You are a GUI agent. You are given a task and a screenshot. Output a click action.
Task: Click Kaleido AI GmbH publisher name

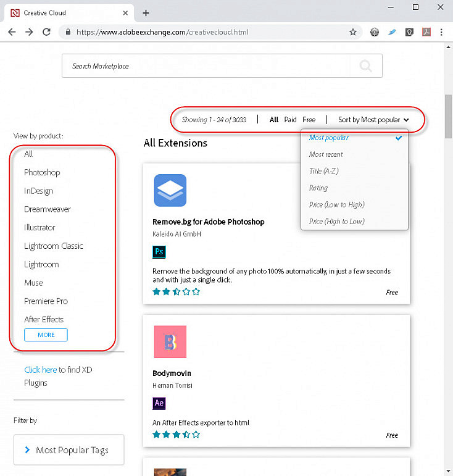pos(177,234)
